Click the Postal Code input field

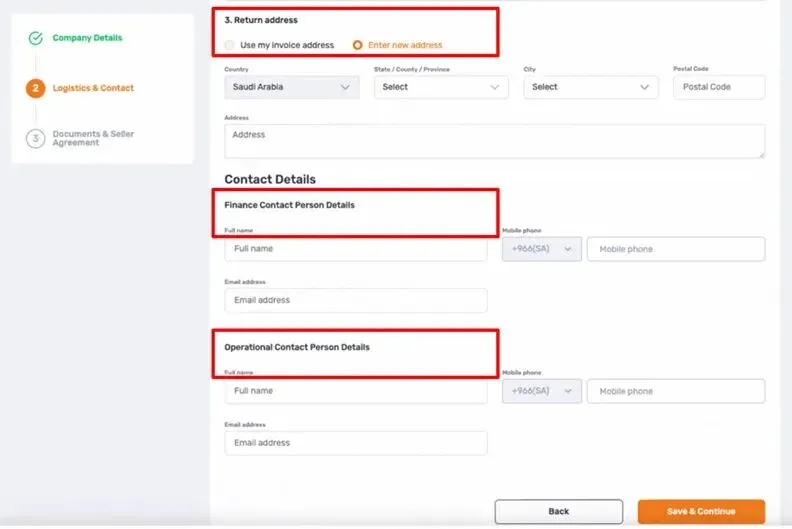coord(719,87)
